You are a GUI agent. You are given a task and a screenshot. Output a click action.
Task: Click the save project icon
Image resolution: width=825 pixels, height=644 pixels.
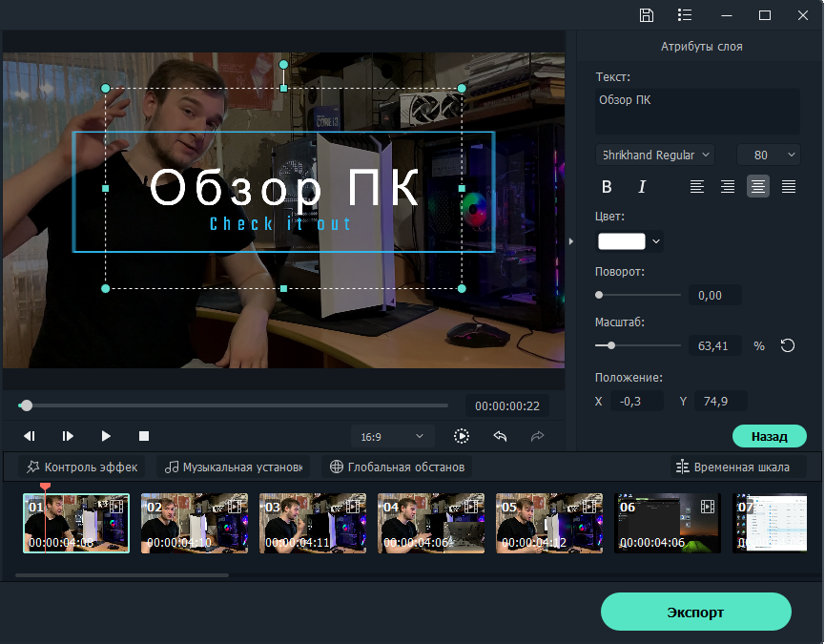(647, 15)
